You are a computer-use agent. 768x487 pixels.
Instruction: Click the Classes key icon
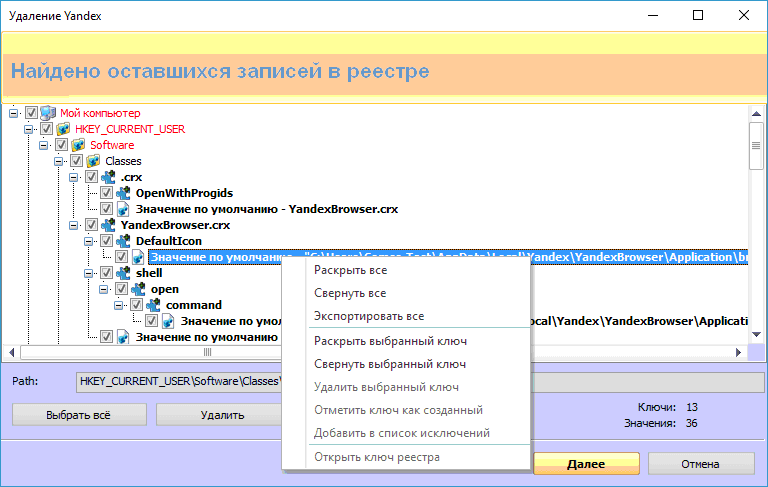click(x=93, y=161)
